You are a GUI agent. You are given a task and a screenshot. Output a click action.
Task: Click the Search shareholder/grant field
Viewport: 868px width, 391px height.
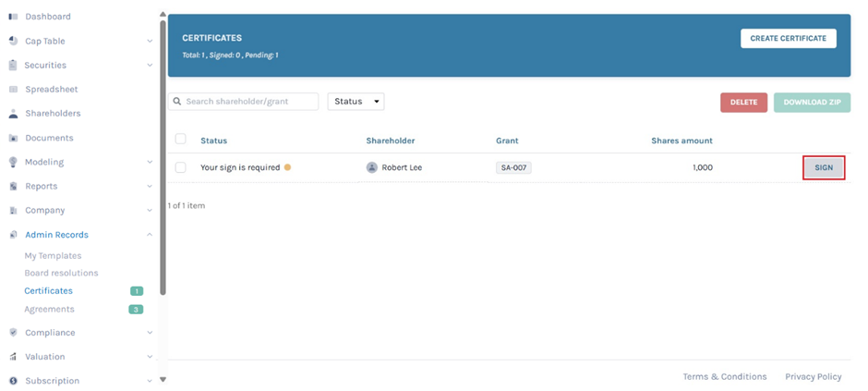249,102
